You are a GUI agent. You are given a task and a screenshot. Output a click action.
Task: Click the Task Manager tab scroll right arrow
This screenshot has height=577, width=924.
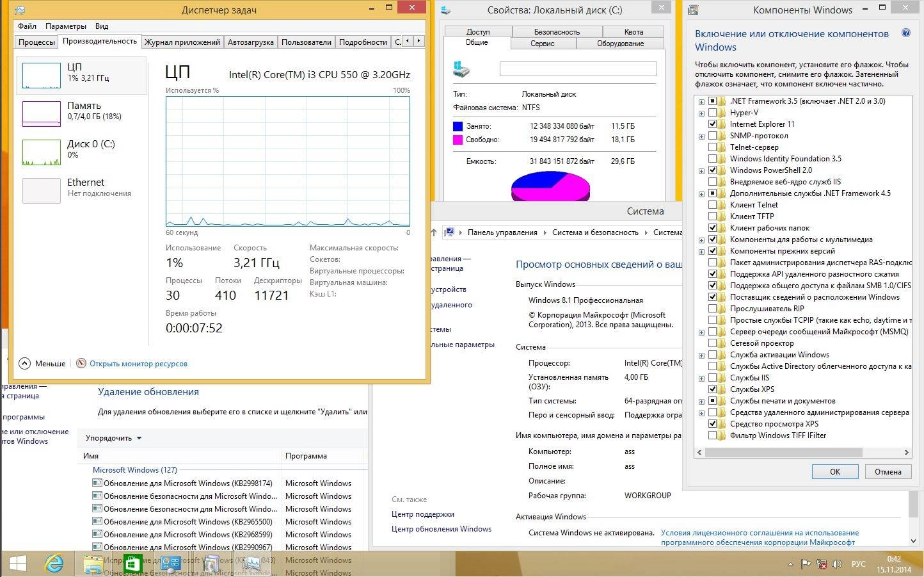point(418,41)
